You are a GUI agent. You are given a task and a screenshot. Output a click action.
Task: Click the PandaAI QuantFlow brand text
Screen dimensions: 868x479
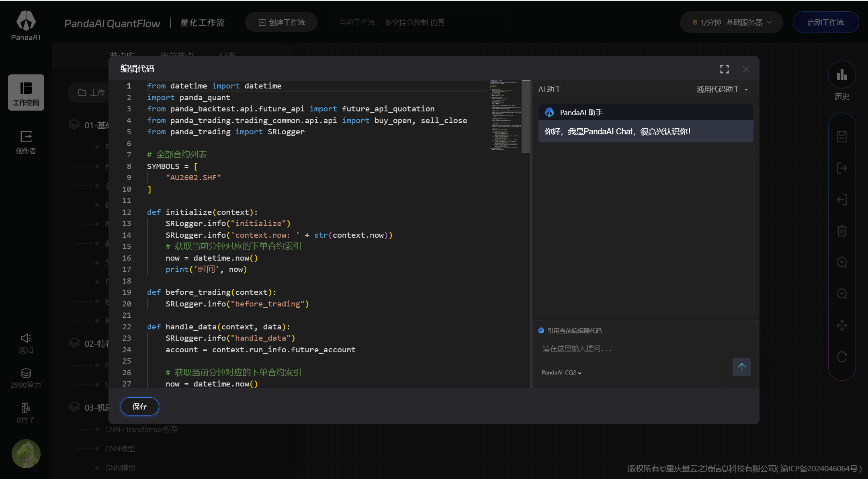click(x=113, y=23)
